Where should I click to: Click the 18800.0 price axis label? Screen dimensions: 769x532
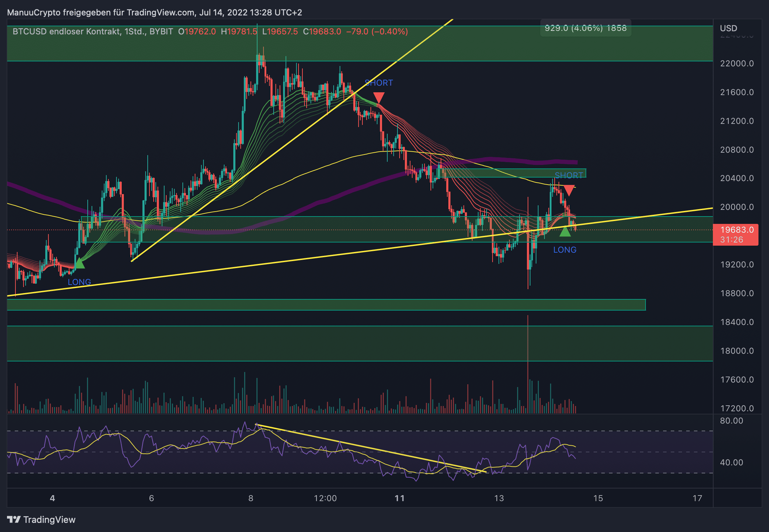pyautogui.click(x=737, y=293)
